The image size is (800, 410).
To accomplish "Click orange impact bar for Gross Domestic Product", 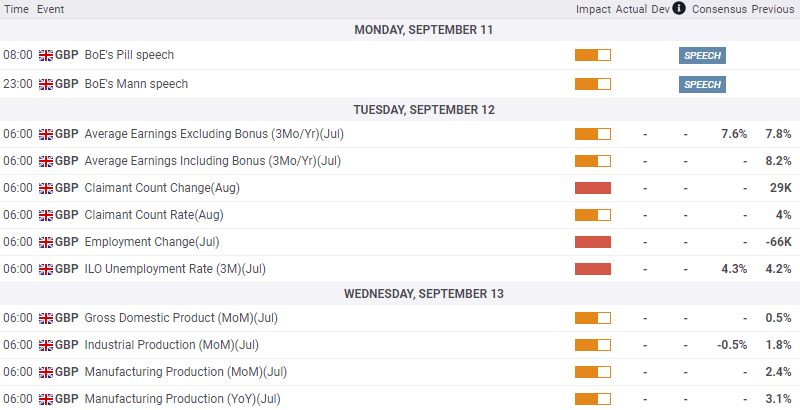I will coord(592,318).
